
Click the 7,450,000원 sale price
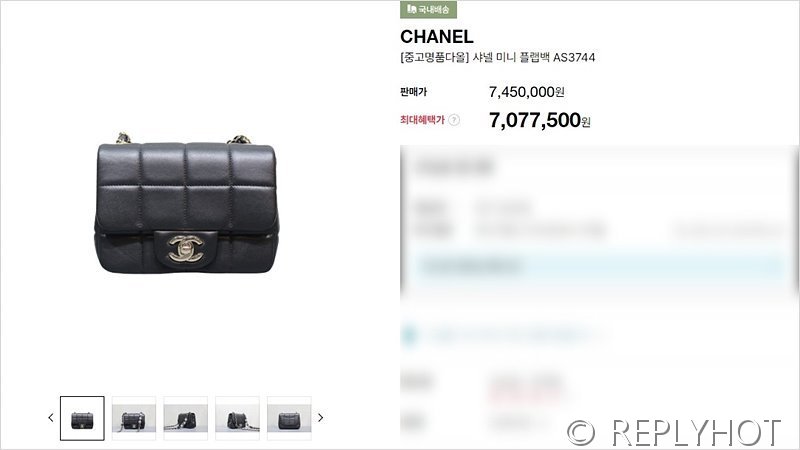coord(527,92)
